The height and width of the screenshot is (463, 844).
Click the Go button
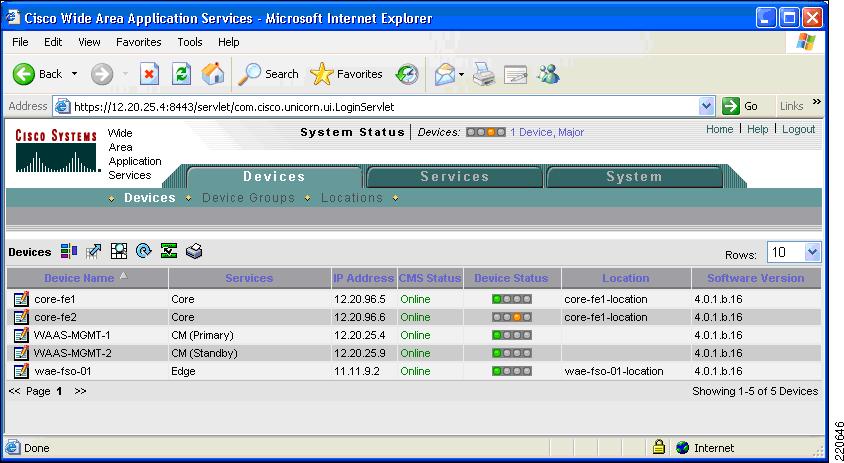(741, 107)
